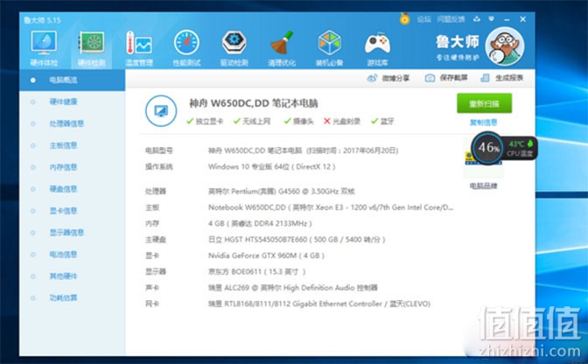This screenshot has width=588, height=364.
Task: Click the gold medal icon in title bar
Action: (x=404, y=18)
